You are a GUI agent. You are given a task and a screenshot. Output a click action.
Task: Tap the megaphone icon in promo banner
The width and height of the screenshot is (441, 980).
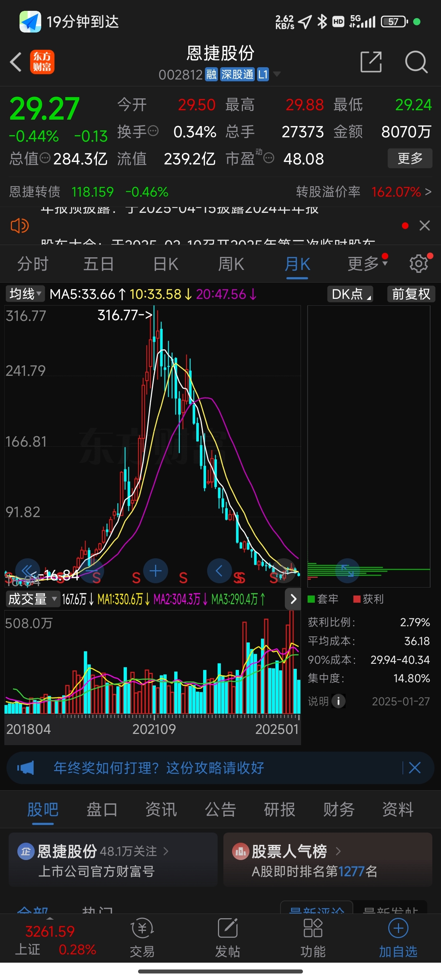[26, 768]
